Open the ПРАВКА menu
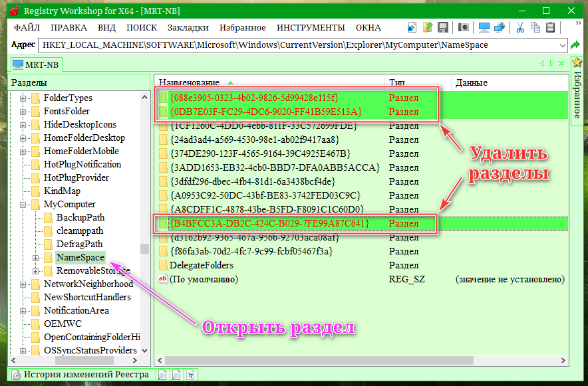 (69, 28)
